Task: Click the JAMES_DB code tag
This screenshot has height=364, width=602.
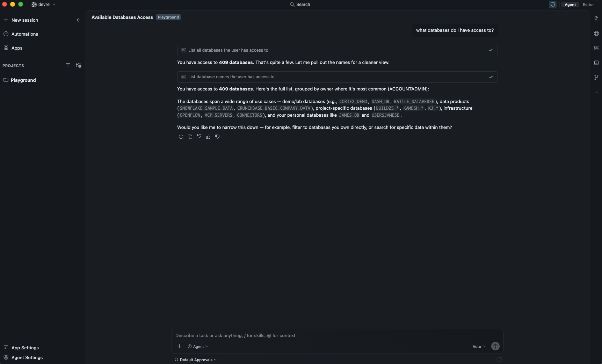Action: click(349, 115)
